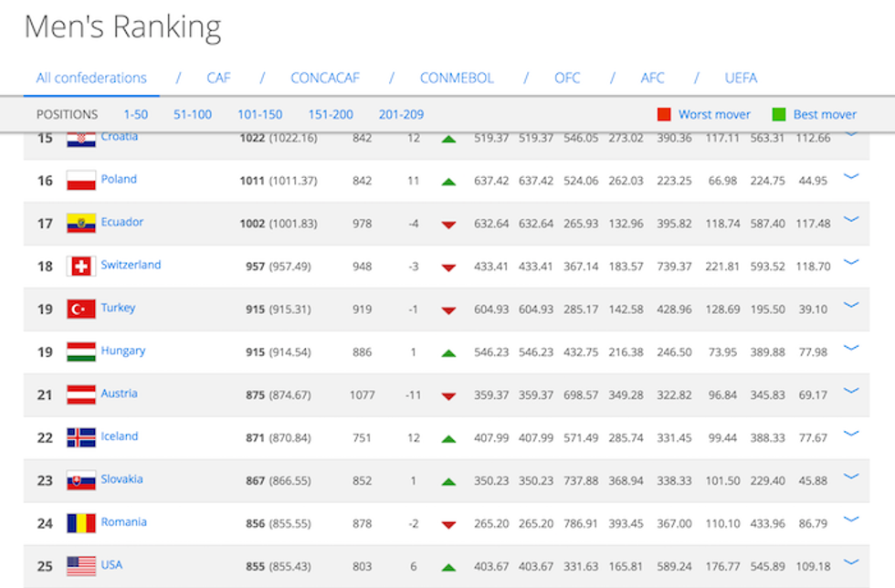
Task: Expand the Slovakia row details chevron
Action: click(851, 477)
